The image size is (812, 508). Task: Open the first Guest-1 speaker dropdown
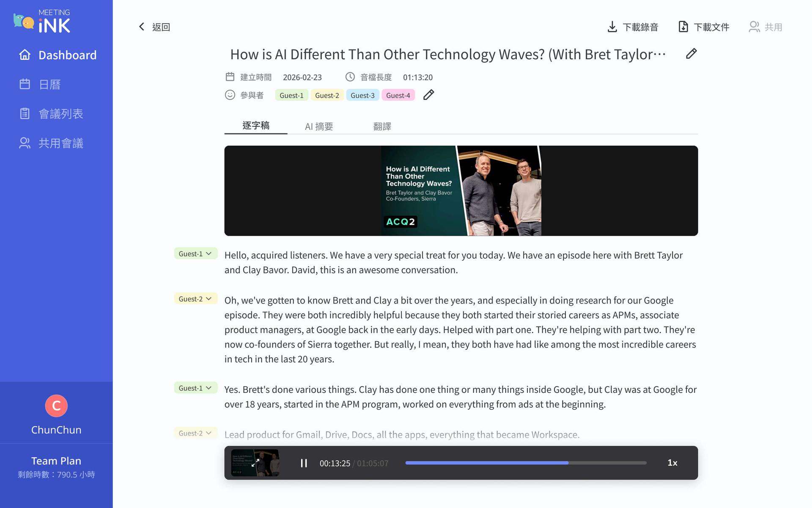[195, 254]
